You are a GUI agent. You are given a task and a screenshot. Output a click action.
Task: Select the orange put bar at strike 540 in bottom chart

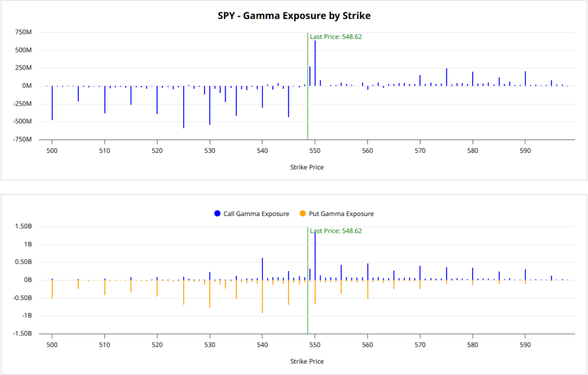262,297
